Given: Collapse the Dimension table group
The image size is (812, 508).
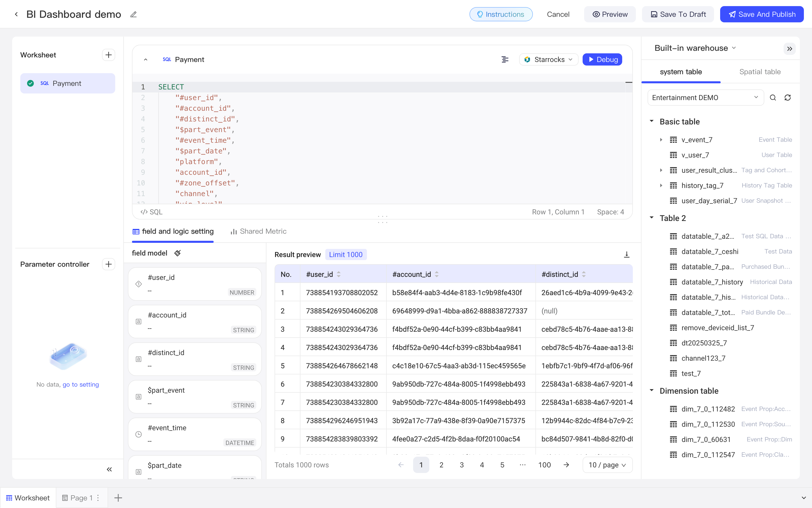Looking at the screenshot, I should (x=652, y=390).
